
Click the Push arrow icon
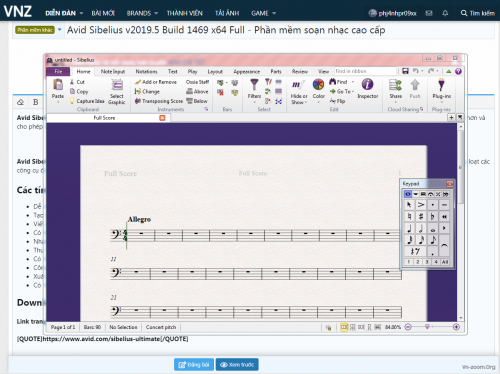(x=415, y=85)
